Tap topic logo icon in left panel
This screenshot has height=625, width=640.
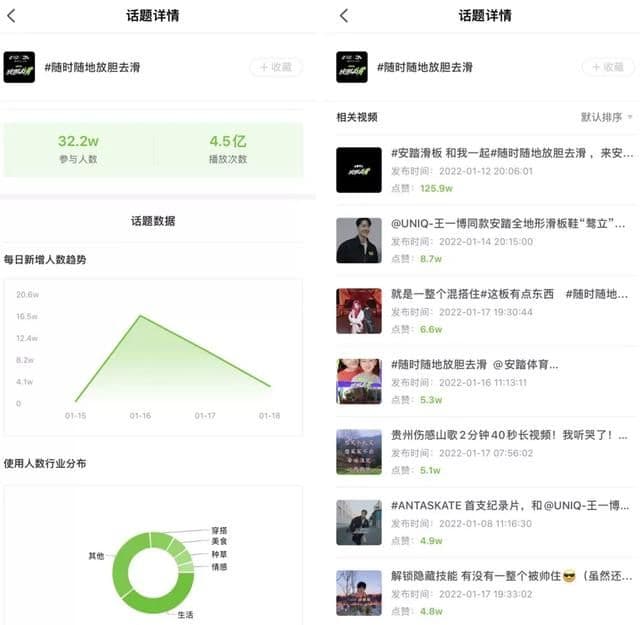pyautogui.click(x=19, y=67)
